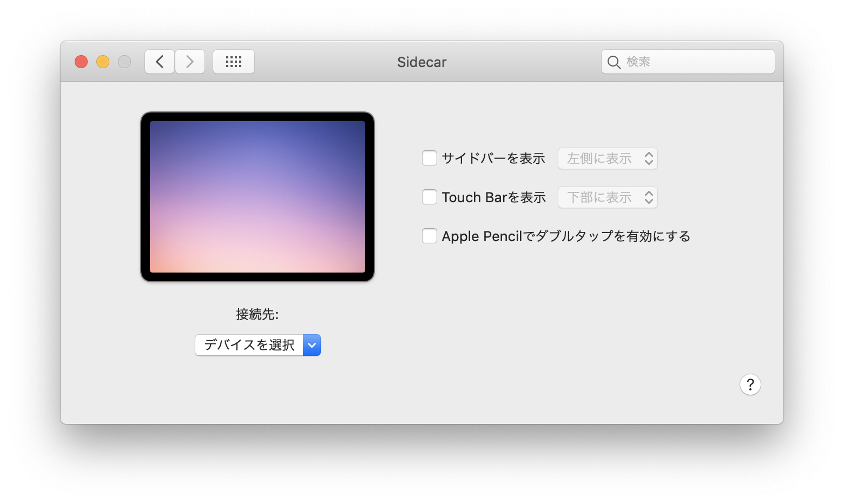Enable the サイドバーを表示 checkbox
Screen dimensions: 844x504
pyautogui.click(x=430, y=158)
